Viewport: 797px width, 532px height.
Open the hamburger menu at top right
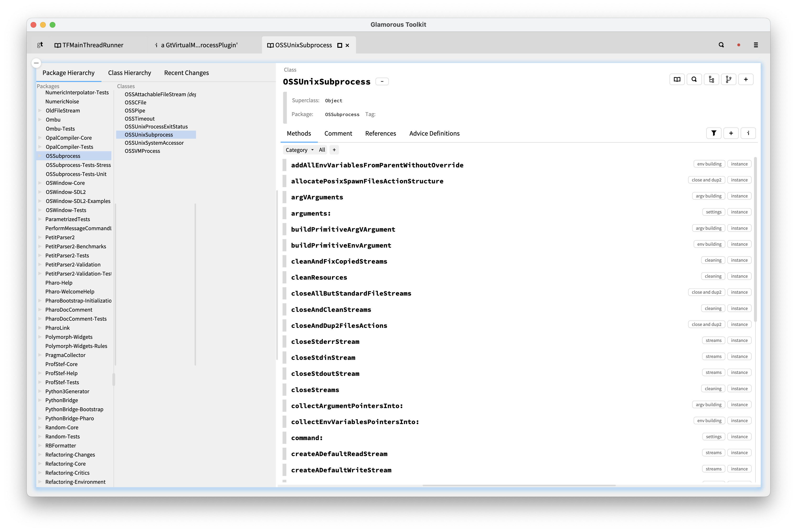tap(756, 45)
